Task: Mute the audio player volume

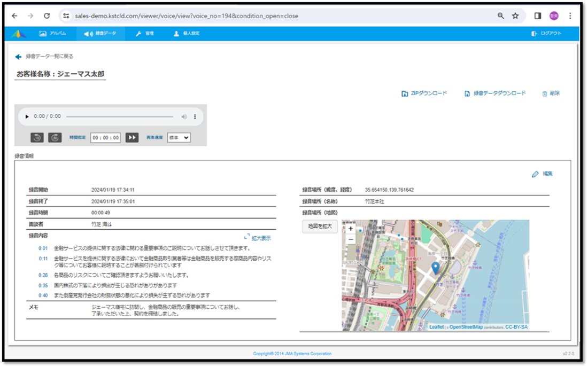Action: click(184, 116)
